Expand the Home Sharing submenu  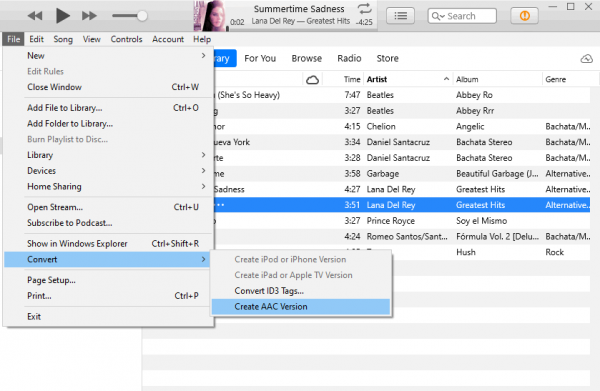pos(108,186)
